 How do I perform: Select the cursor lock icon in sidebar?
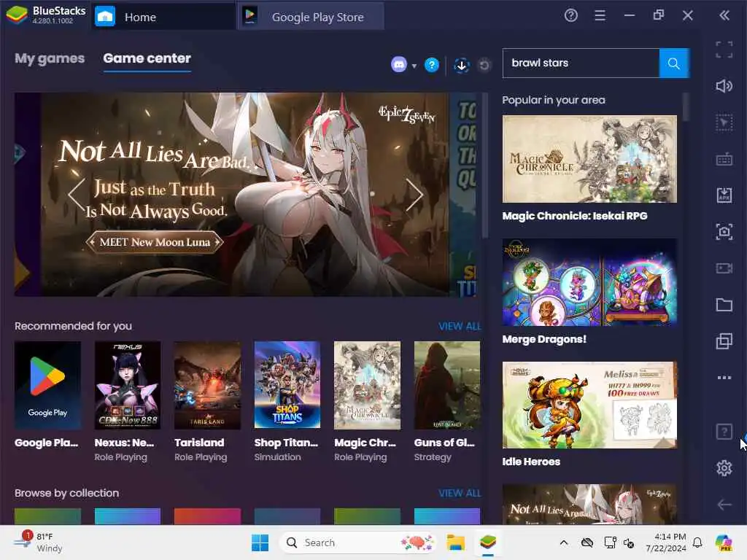pyautogui.click(x=724, y=122)
